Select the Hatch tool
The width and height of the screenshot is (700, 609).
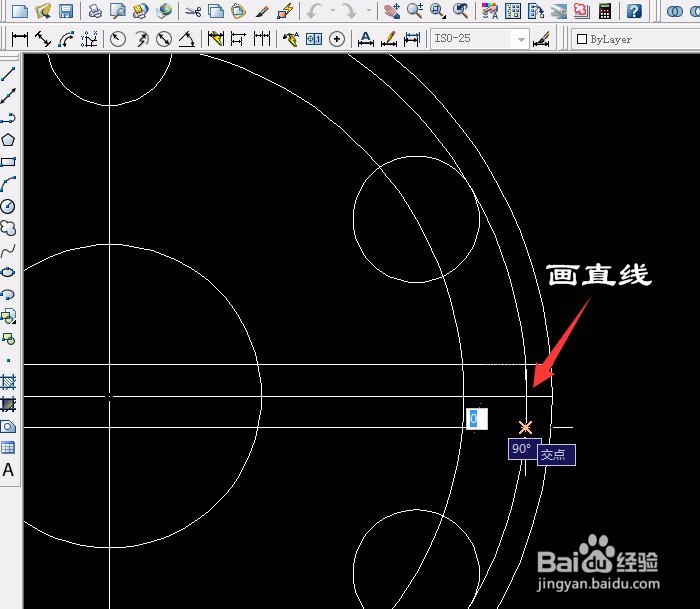point(8,382)
